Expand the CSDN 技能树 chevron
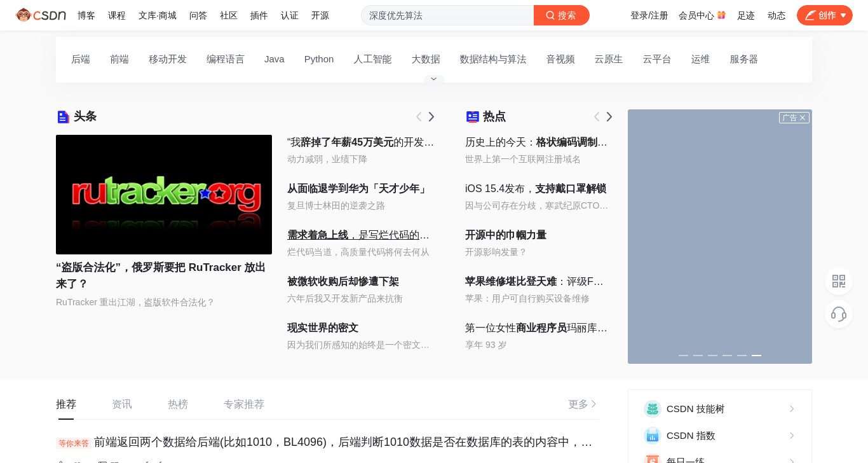Screen dimensions: 868x463 (x=792, y=409)
